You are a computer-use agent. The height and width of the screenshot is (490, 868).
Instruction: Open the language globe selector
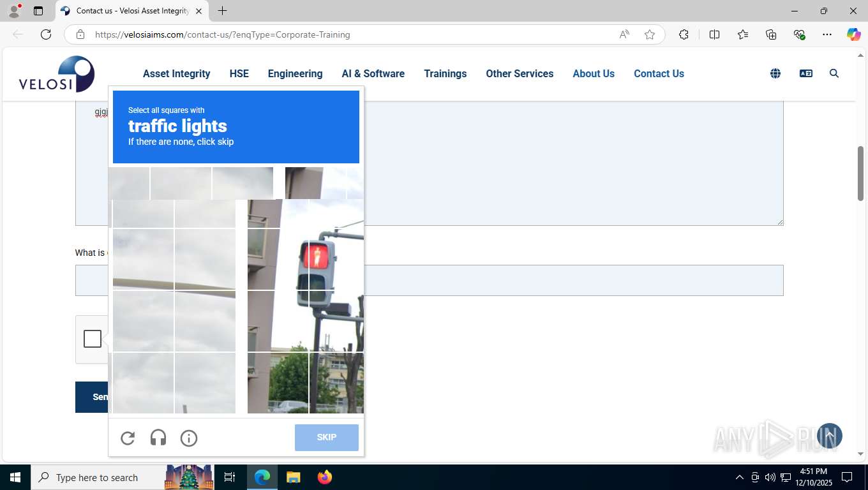775,73
